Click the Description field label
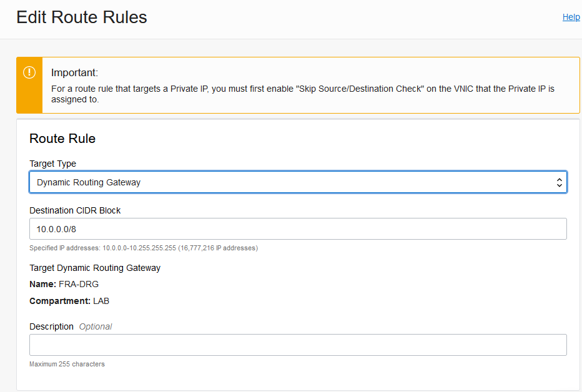The image size is (582, 392). (x=51, y=326)
